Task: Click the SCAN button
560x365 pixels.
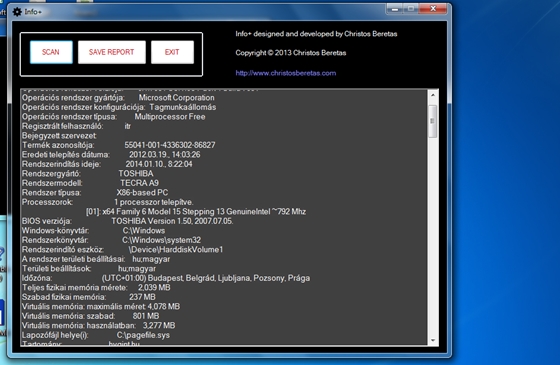Action: click(x=51, y=52)
